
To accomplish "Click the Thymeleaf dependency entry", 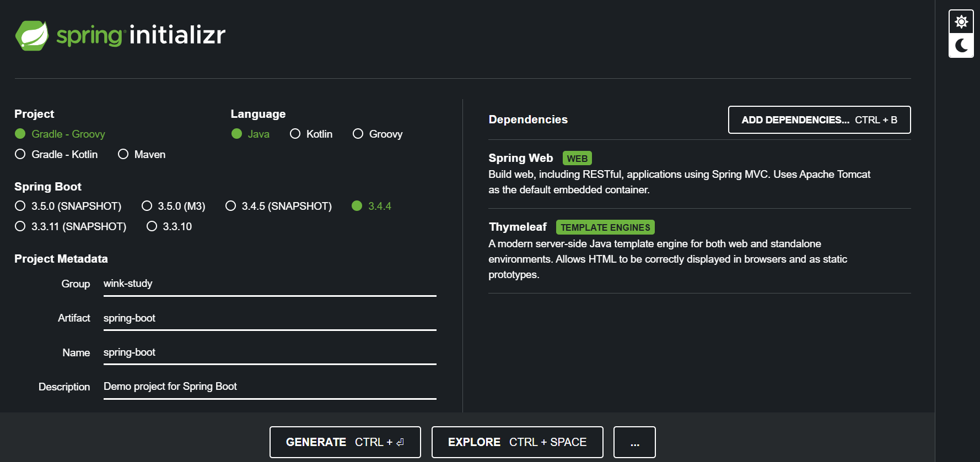I will (x=699, y=251).
